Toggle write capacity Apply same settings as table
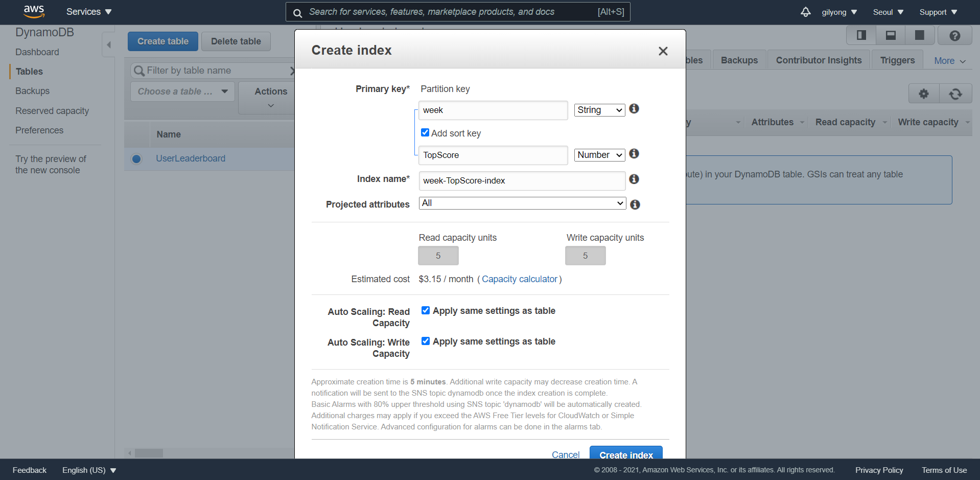Screen dimensions: 980x480 coord(426,341)
